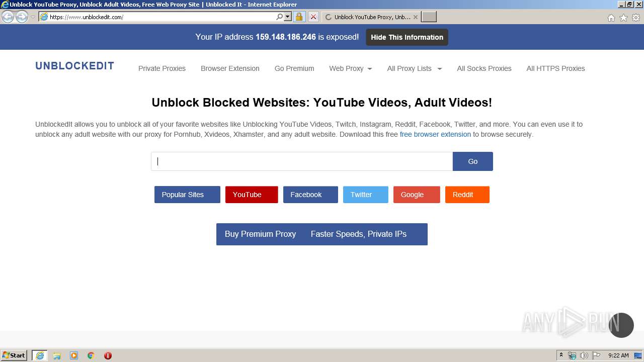Click the recent pages dropdown arrow
Image resolution: width=644 pixels, height=362 pixels.
tap(33, 17)
